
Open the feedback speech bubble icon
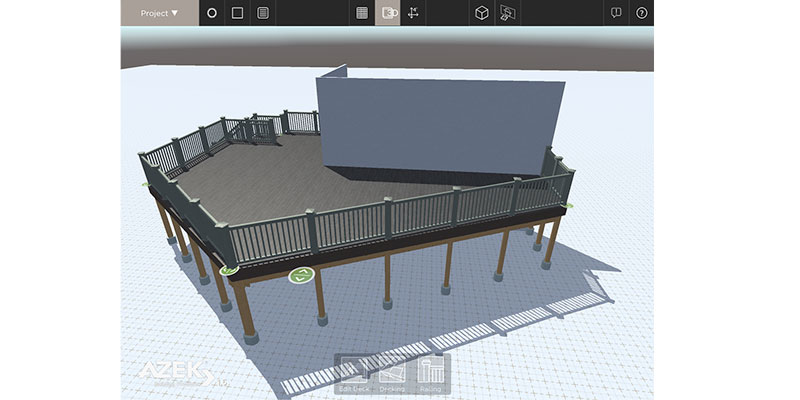click(616, 13)
